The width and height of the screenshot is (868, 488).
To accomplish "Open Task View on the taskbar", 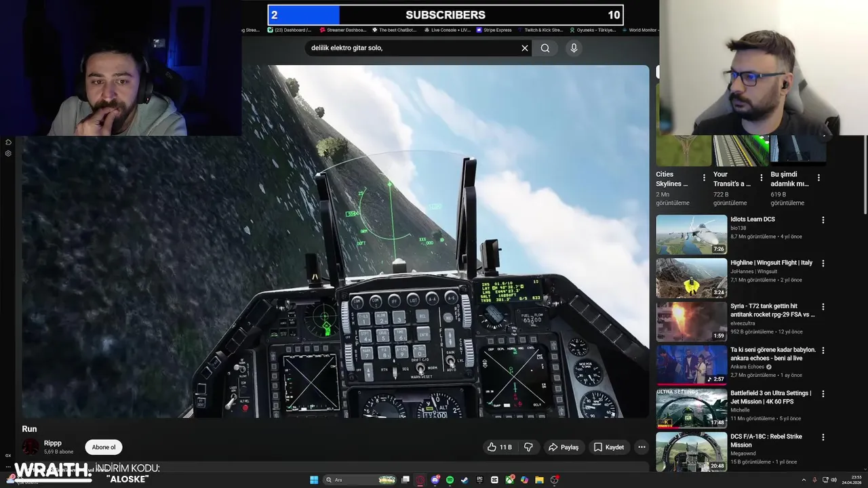I will click(406, 480).
